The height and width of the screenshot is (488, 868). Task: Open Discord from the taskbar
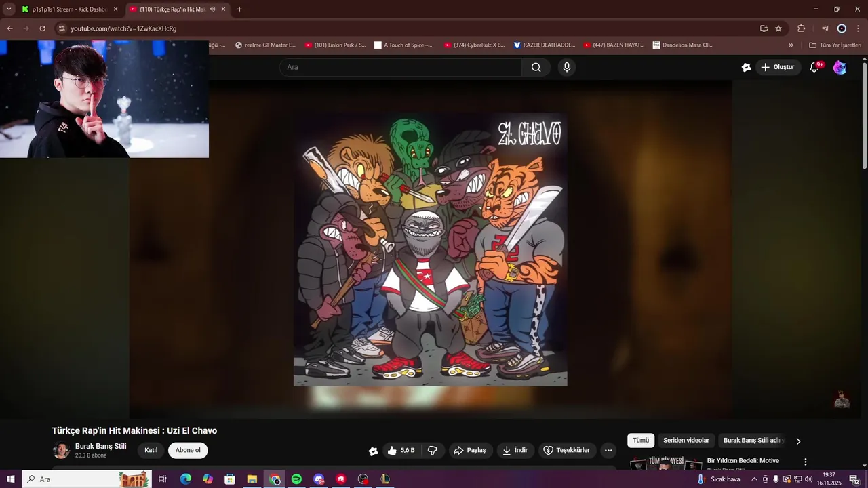click(319, 479)
